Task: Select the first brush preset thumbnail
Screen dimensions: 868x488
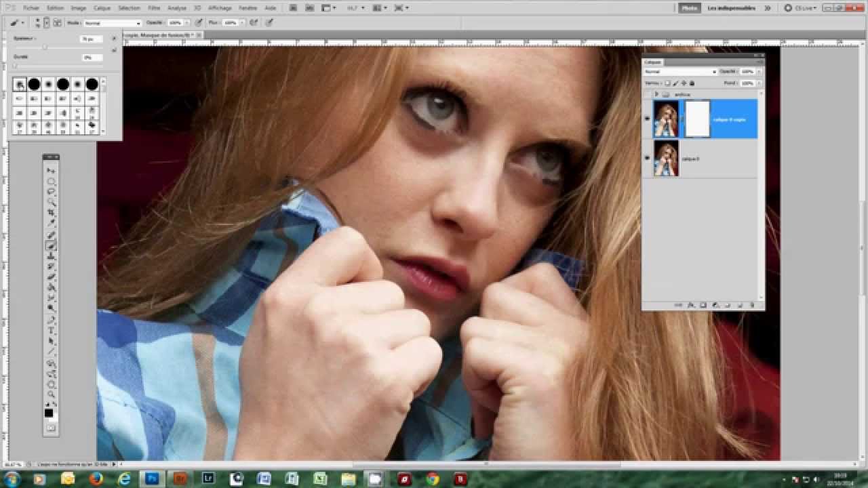Action: (20, 84)
